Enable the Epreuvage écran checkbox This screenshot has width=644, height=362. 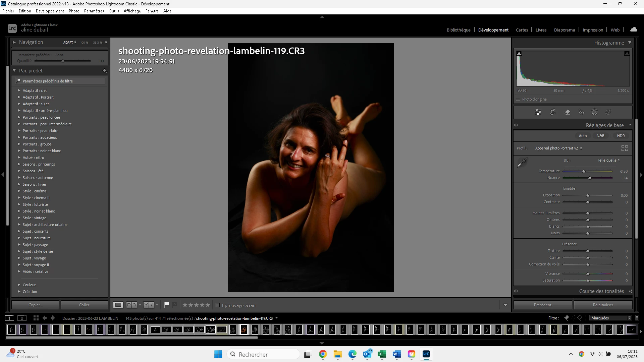tap(218, 305)
